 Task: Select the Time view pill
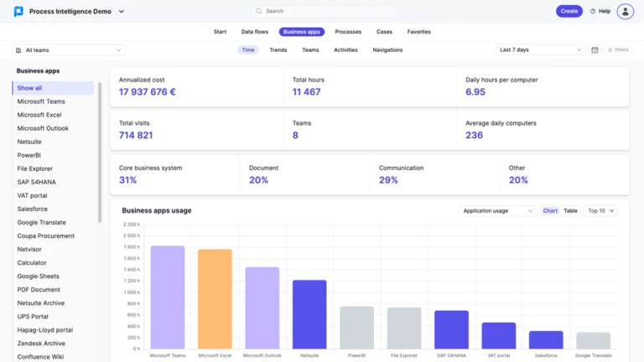(248, 50)
